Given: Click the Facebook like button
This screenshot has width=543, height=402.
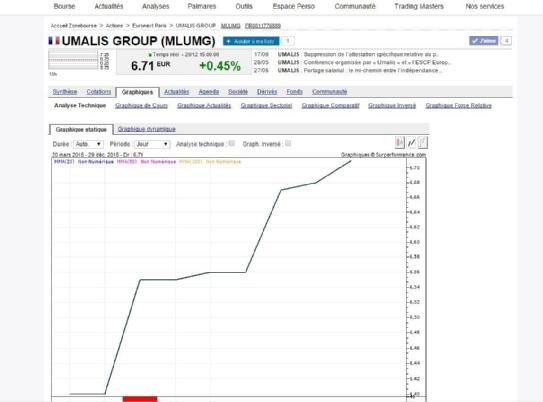Looking at the screenshot, I should 484,41.
